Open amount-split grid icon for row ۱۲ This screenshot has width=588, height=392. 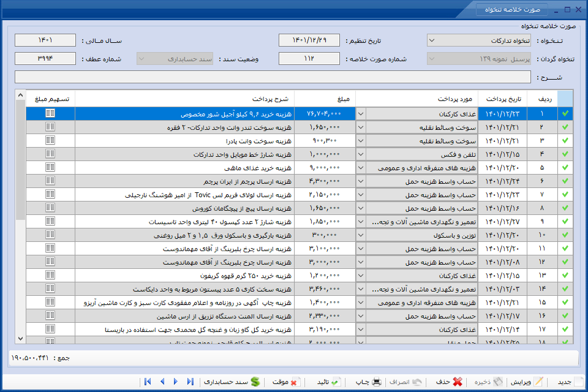coord(50,262)
